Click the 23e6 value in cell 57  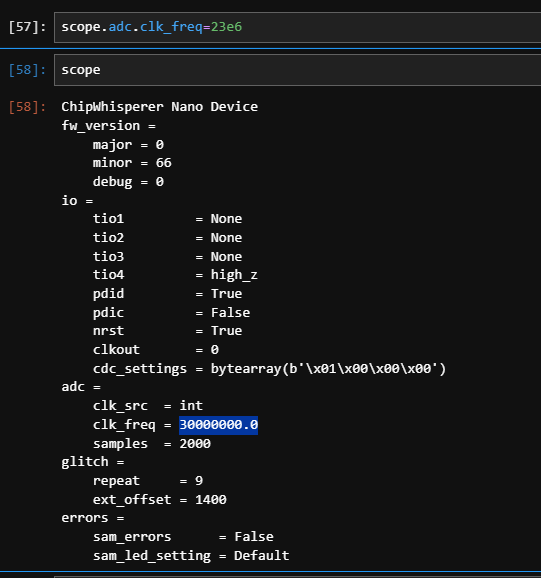pyautogui.click(x=226, y=27)
